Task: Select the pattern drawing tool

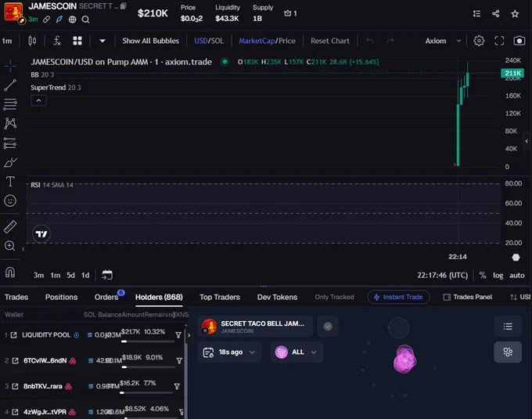Action: coord(10,123)
